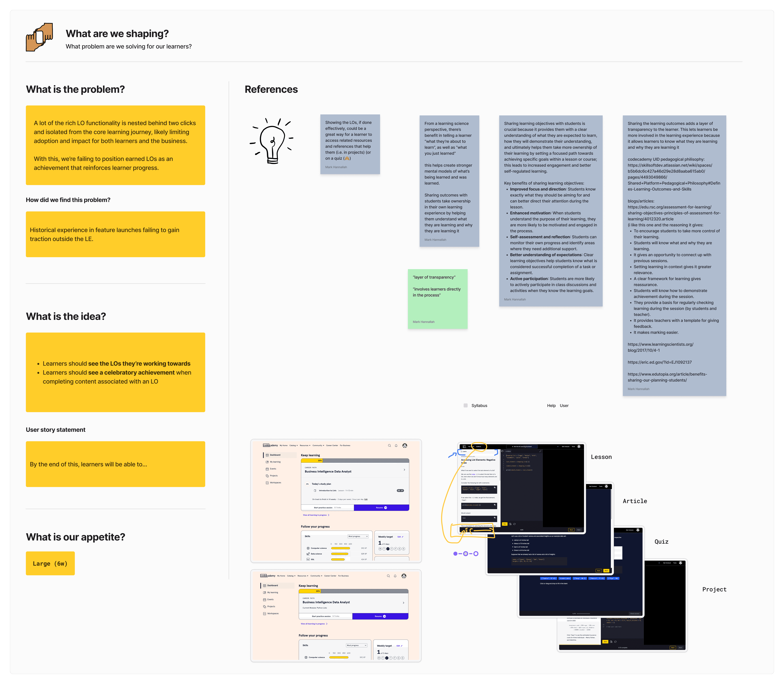This screenshot has width=784, height=684.
Task: Click the Resume button in the upper dashboard mockup
Action: click(381, 508)
